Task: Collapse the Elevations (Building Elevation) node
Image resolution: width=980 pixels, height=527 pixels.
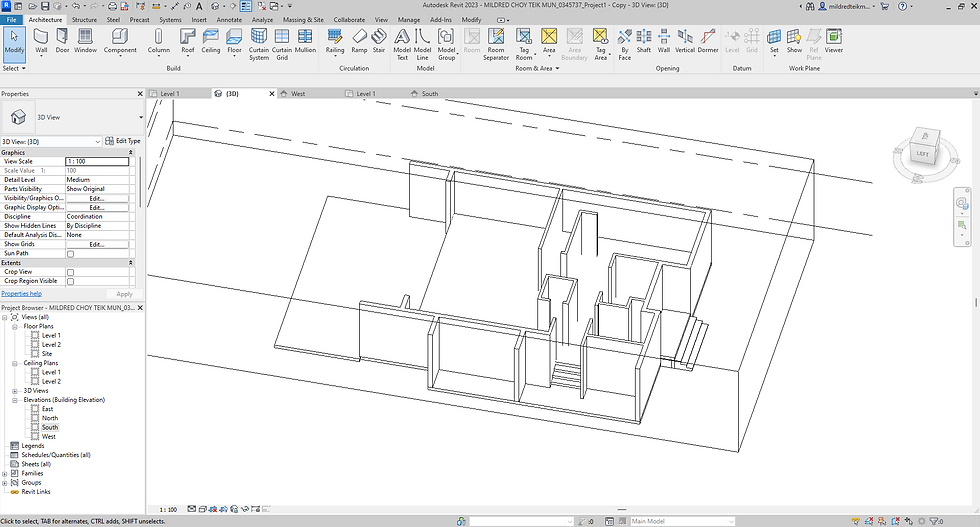Action: coord(14,400)
